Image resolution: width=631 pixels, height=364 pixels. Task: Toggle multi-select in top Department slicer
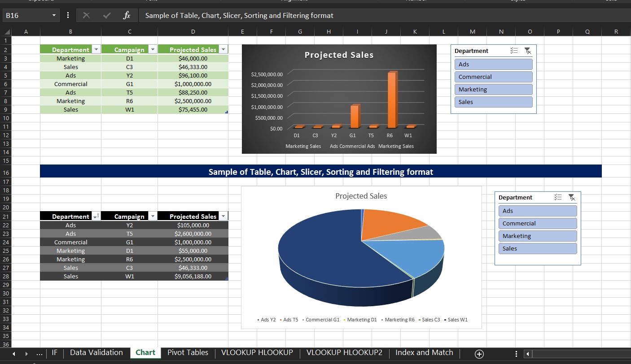coord(514,51)
